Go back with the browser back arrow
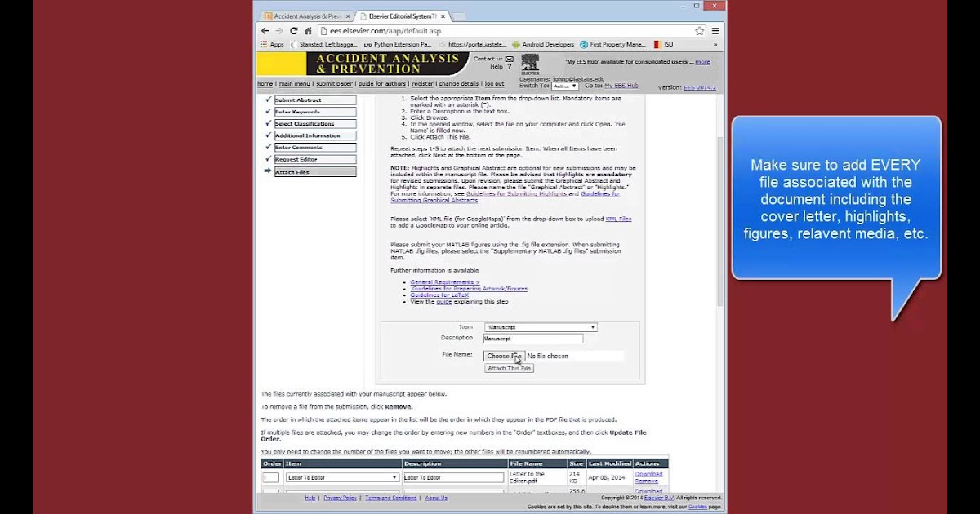Image resolution: width=980 pixels, height=514 pixels. tap(265, 31)
